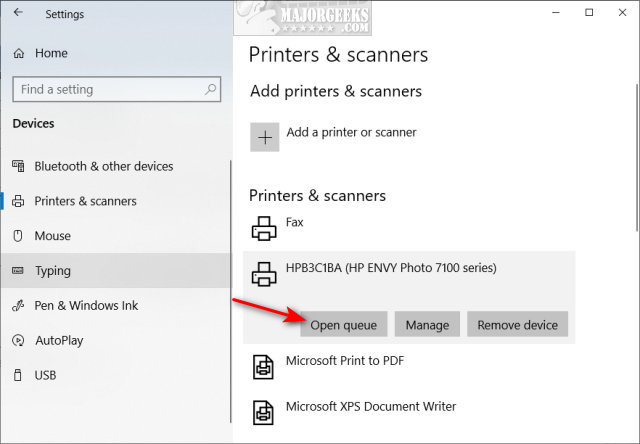Image resolution: width=640 pixels, height=444 pixels.
Task: Click the AutoPlay icon
Action: tap(18, 341)
